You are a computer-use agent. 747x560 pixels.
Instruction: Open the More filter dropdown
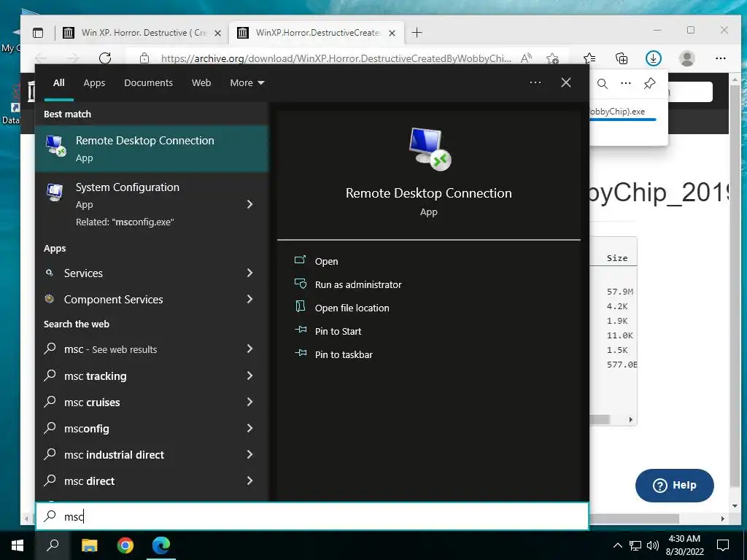pyautogui.click(x=247, y=83)
